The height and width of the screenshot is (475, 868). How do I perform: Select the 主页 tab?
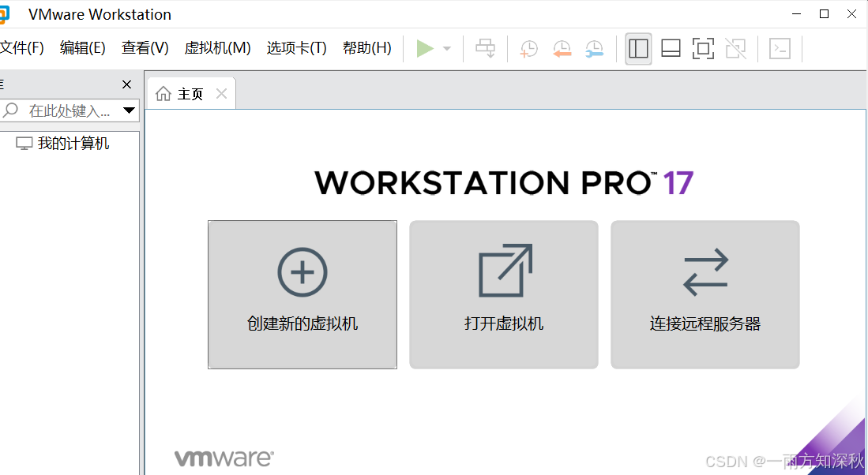coord(191,93)
